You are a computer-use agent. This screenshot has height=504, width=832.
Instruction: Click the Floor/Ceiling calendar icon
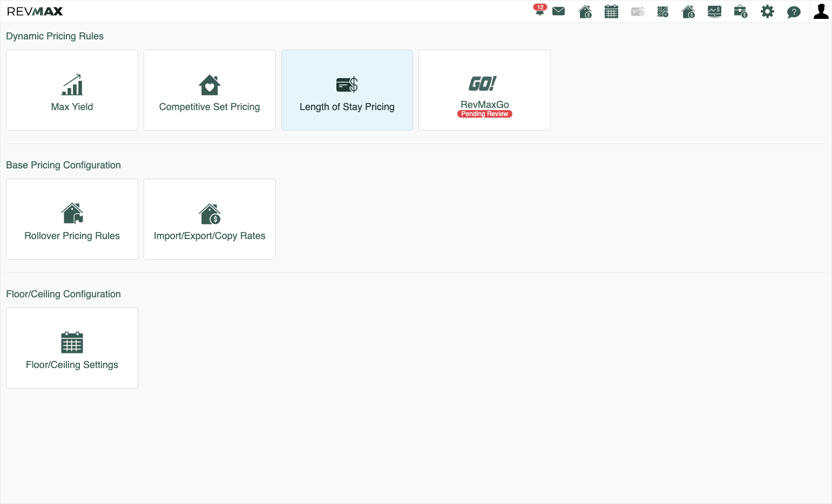click(72, 343)
